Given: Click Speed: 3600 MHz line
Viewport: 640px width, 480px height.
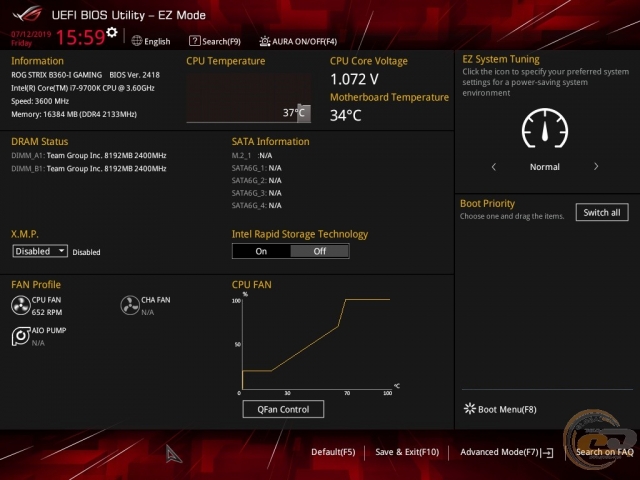Looking at the screenshot, I should 40,101.
